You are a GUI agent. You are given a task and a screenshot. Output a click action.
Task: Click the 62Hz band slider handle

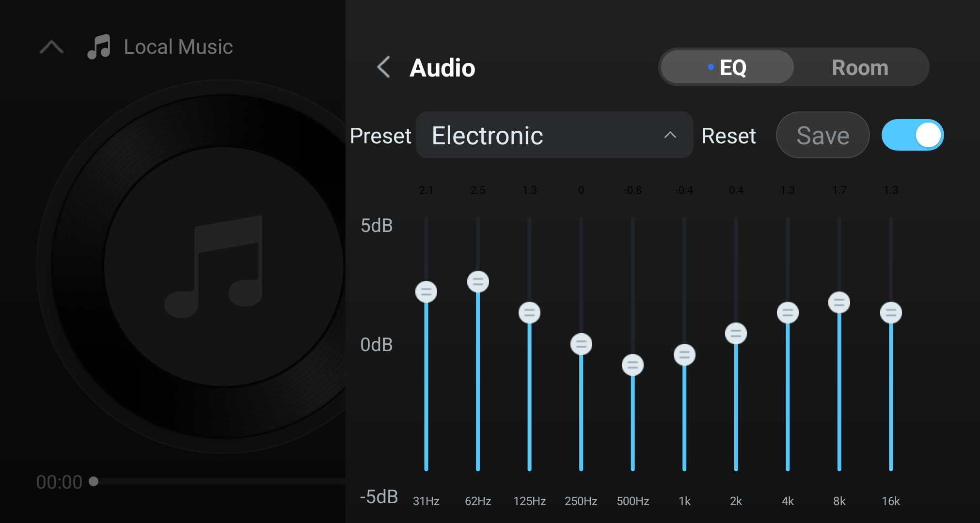(478, 281)
